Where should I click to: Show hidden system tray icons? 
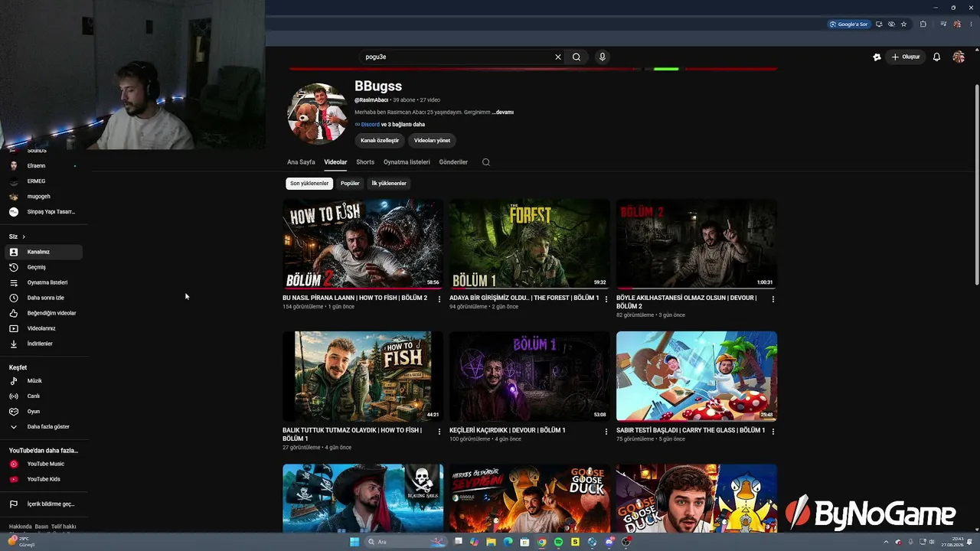[887, 542]
